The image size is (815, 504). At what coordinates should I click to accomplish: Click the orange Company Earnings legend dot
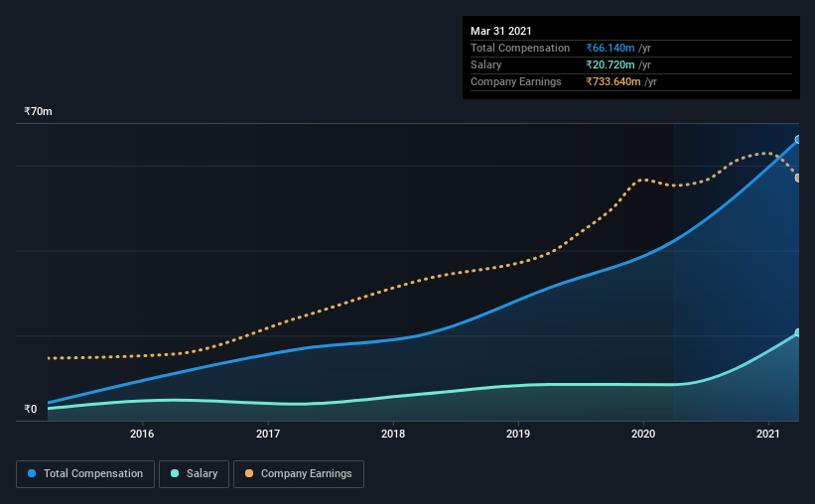click(x=249, y=473)
